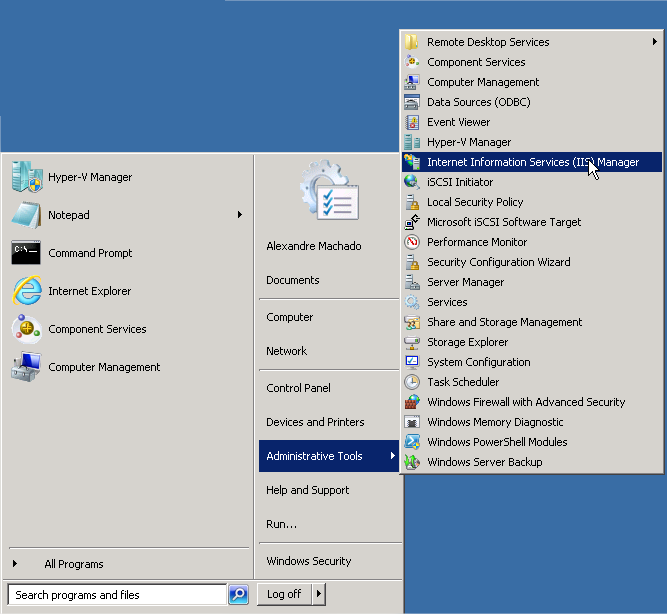The width and height of the screenshot is (667, 614).
Task: Click the Event Viewer icon
Action: coord(411,122)
